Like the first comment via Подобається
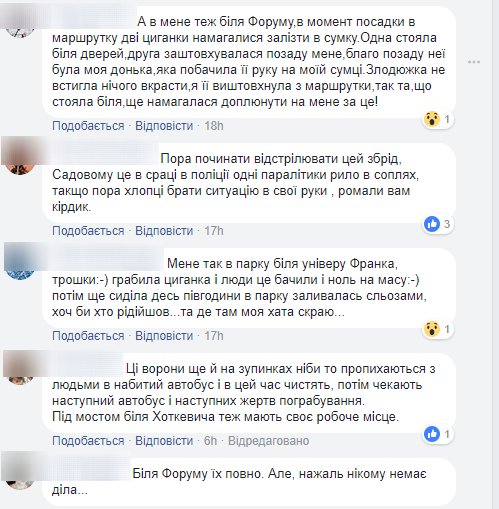Screen dimensions: 499x509 pyautogui.click(x=88, y=126)
